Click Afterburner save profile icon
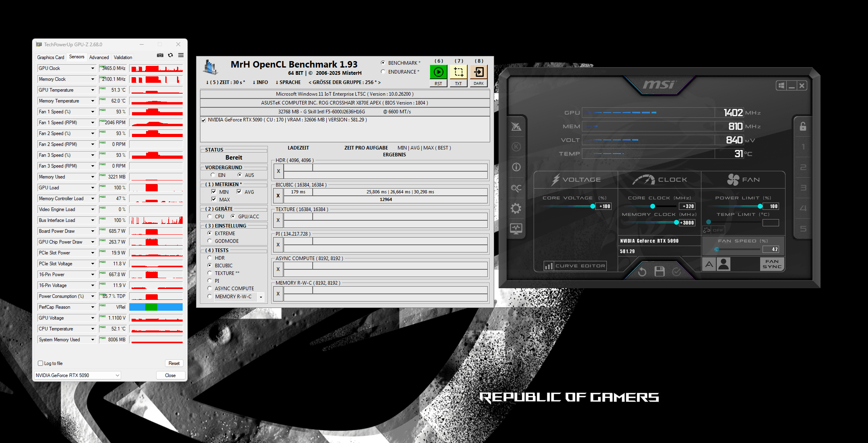Screen dimensions: 868x443 click(660, 271)
